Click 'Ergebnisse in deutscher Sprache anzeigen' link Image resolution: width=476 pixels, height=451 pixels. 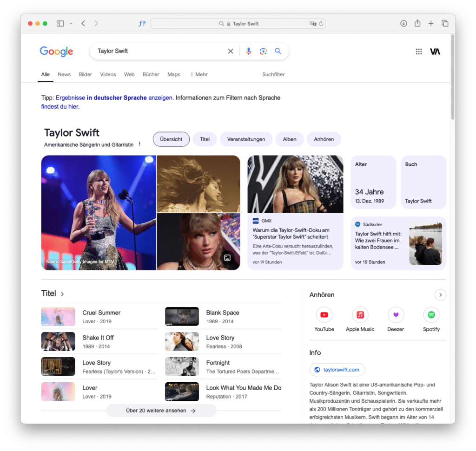(114, 98)
